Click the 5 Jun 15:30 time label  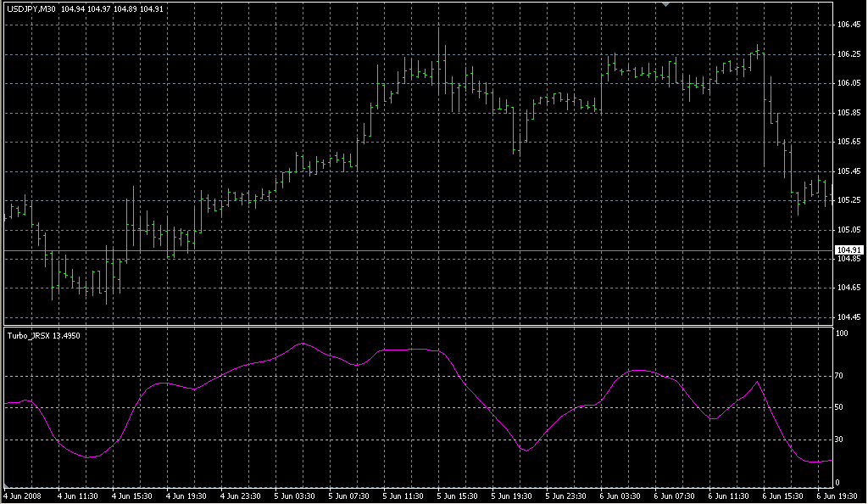click(459, 496)
